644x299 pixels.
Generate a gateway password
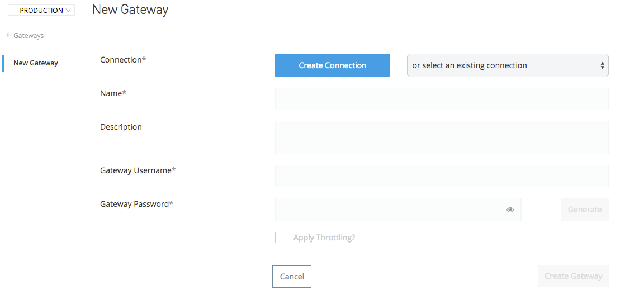tap(584, 210)
